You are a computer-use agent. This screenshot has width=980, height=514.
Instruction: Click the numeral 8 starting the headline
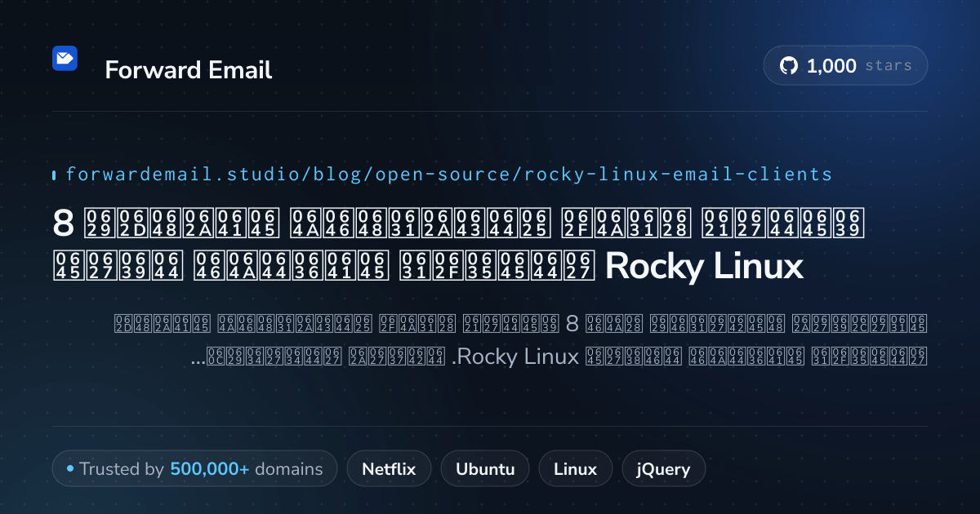click(64, 222)
